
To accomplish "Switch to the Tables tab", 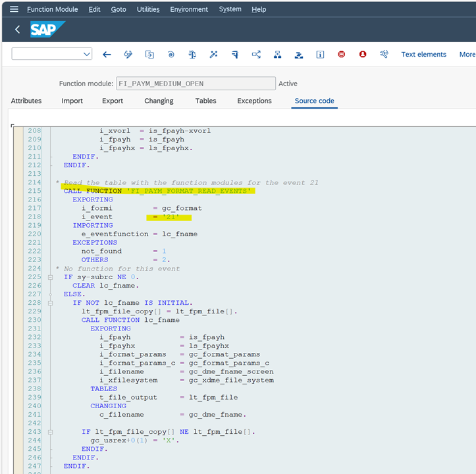I will [206, 101].
